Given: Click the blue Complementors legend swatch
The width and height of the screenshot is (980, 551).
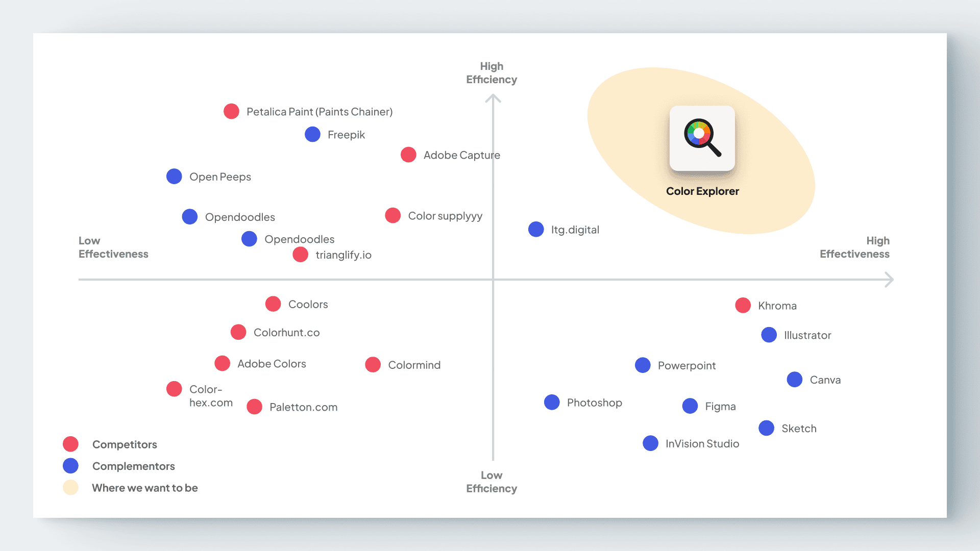Looking at the screenshot, I should click(x=70, y=466).
